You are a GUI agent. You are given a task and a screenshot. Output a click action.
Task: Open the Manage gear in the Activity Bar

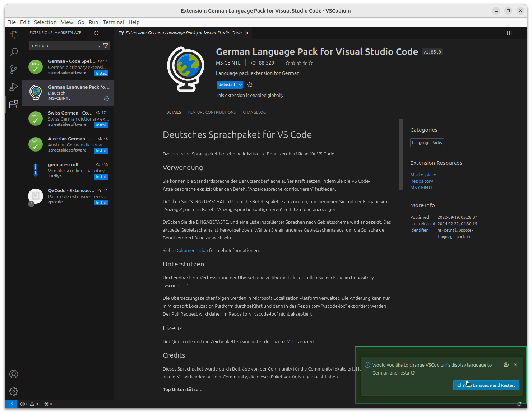(x=13, y=391)
